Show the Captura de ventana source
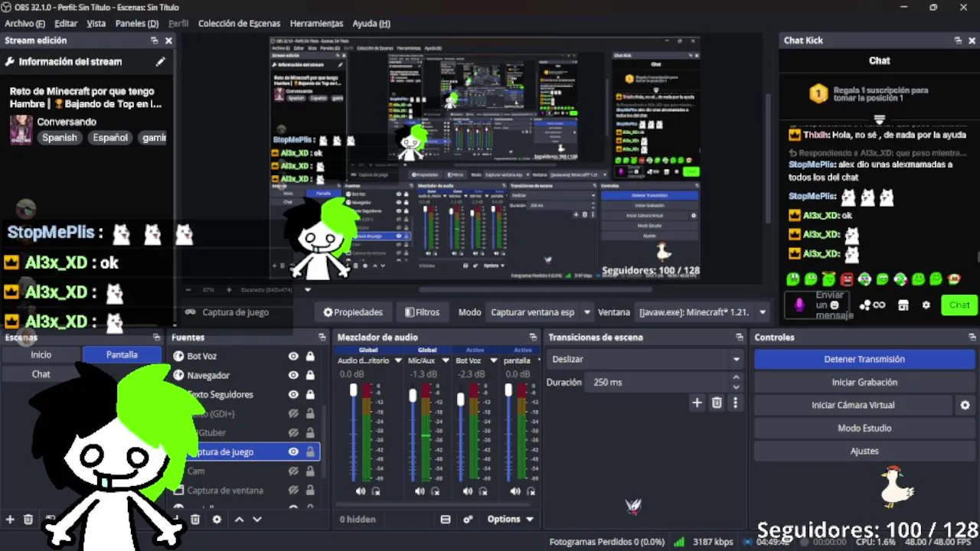This screenshot has width=980, height=551. pyautogui.click(x=293, y=490)
